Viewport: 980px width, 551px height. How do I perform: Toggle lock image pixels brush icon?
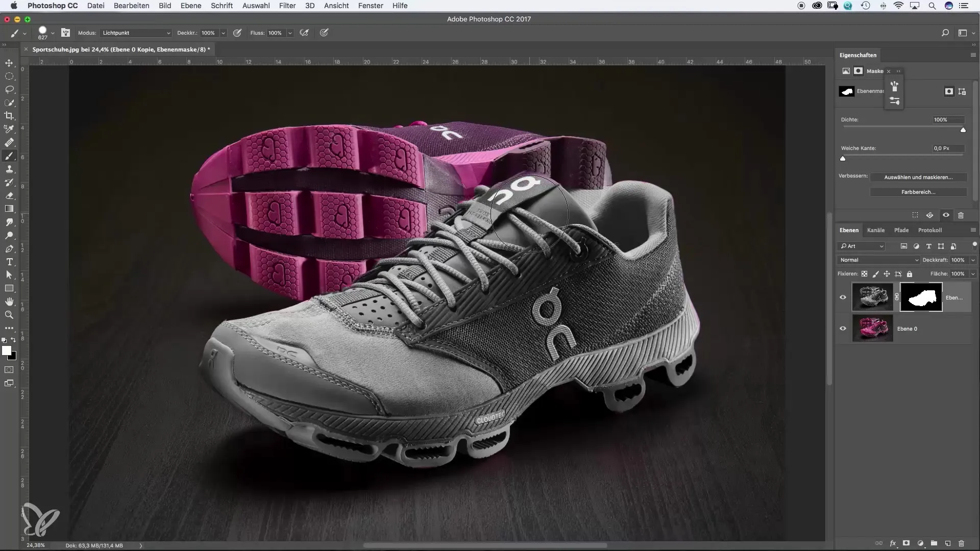pyautogui.click(x=875, y=274)
